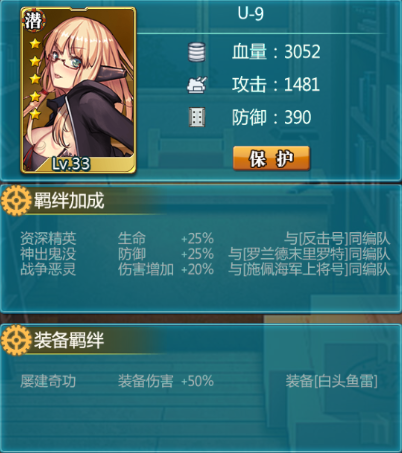Click the 血量 HP stack icon
Screen dimensions: 402x453
[x=197, y=52]
